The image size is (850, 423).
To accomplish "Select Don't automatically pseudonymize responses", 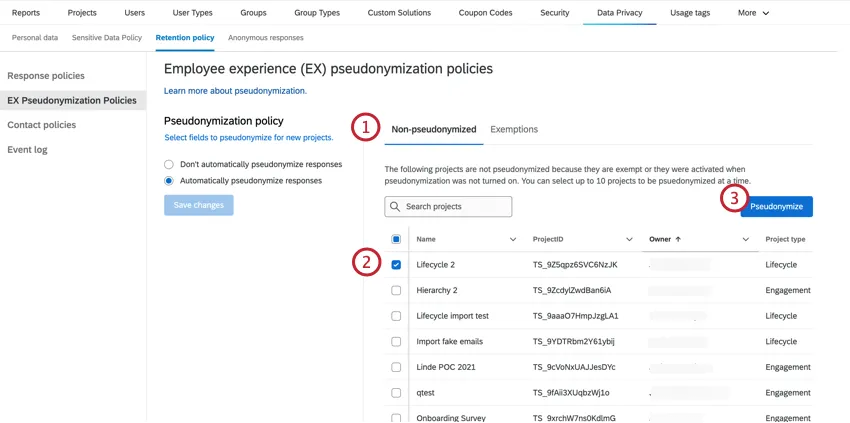I will coord(169,164).
